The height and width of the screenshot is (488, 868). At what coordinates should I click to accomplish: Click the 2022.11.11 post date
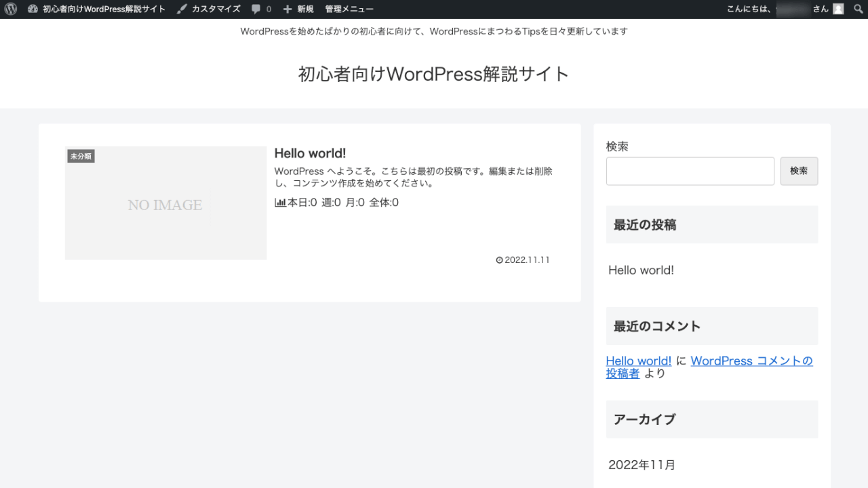pyautogui.click(x=523, y=260)
